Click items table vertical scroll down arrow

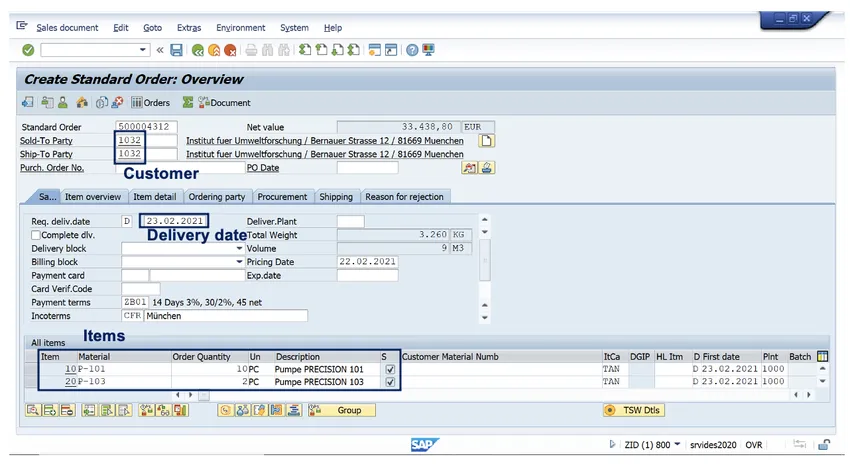click(x=822, y=382)
